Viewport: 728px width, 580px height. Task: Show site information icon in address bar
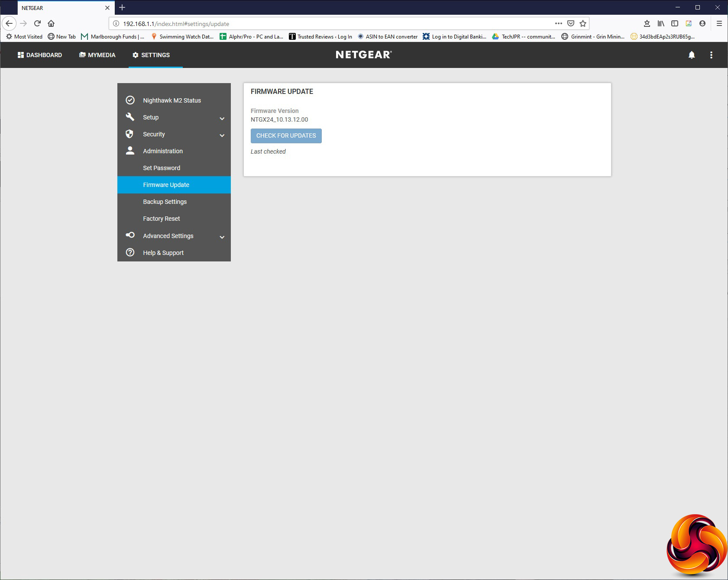pyautogui.click(x=116, y=23)
